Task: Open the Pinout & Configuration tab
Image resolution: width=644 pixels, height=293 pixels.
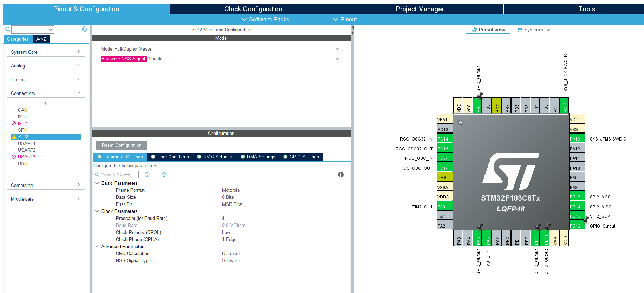Action: pyautogui.click(x=86, y=9)
